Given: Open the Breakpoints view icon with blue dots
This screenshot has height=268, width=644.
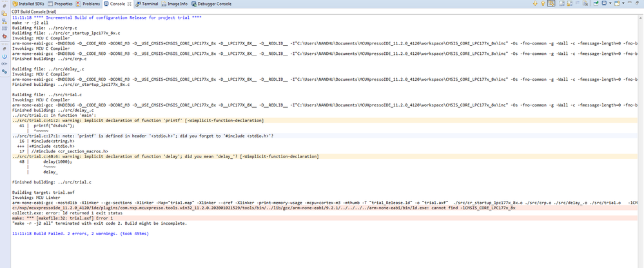Looking at the screenshot, I should click(5, 71).
